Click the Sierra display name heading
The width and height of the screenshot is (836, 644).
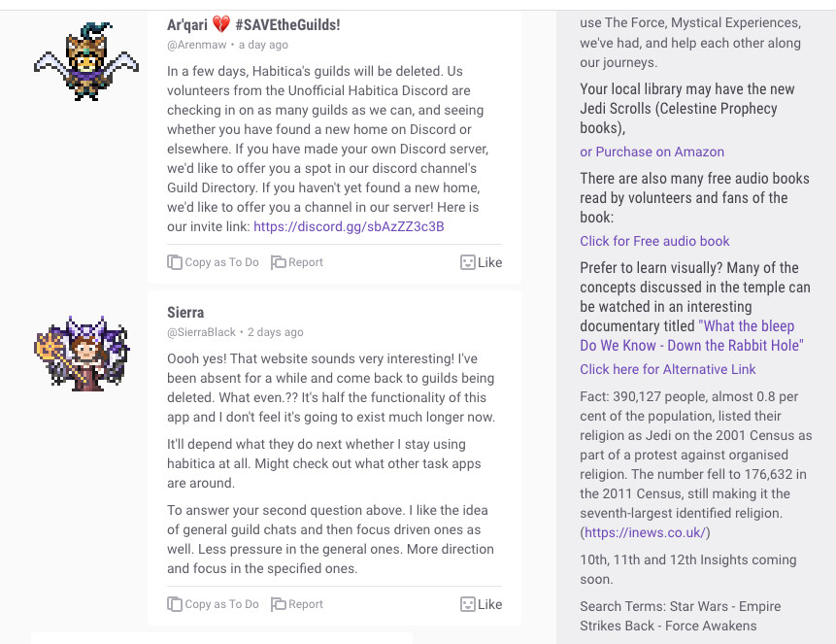click(185, 312)
